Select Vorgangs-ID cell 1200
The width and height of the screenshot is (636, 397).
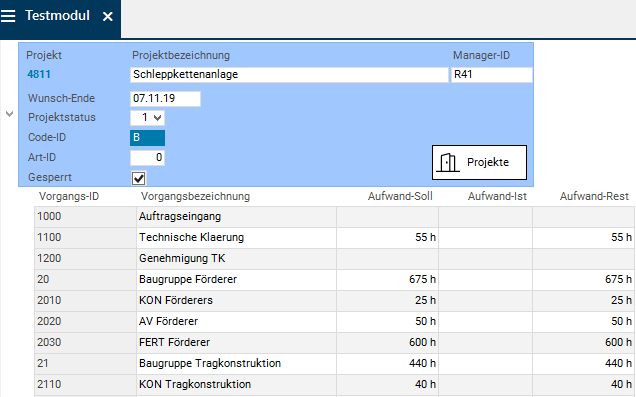[x=85, y=259]
